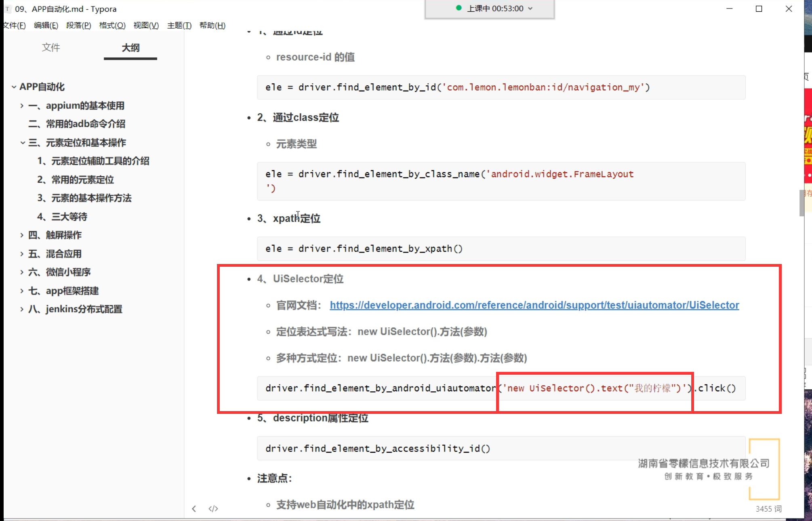Close the Typora window
Screen dimensions: 812x521
pyautogui.click(x=789, y=9)
